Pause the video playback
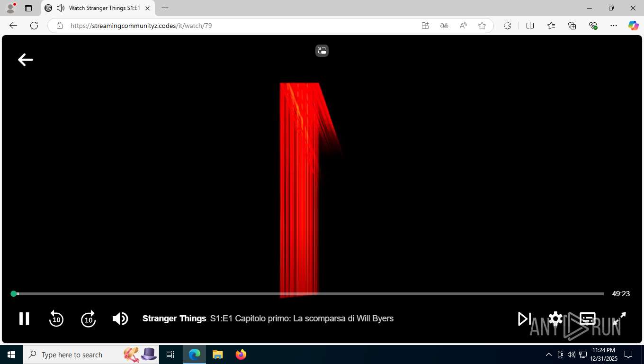Viewport: 644px width, 364px height. point(24,318)
